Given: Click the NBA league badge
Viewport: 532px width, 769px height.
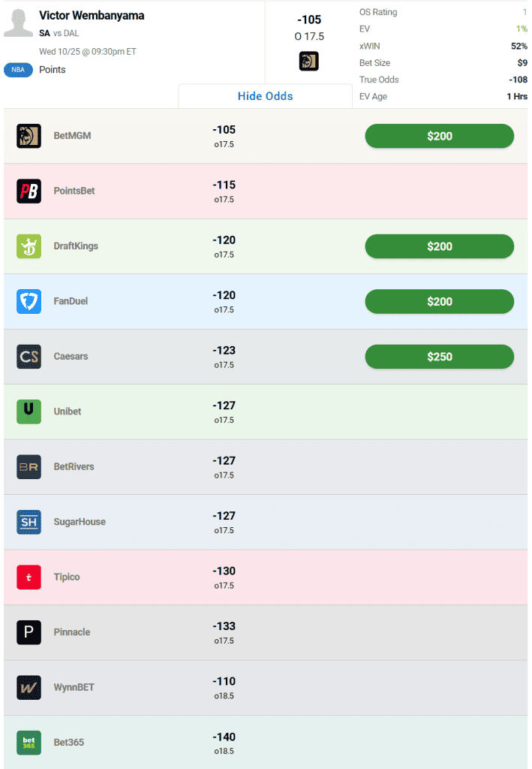Looking at the screenshot, I should 18,70.
